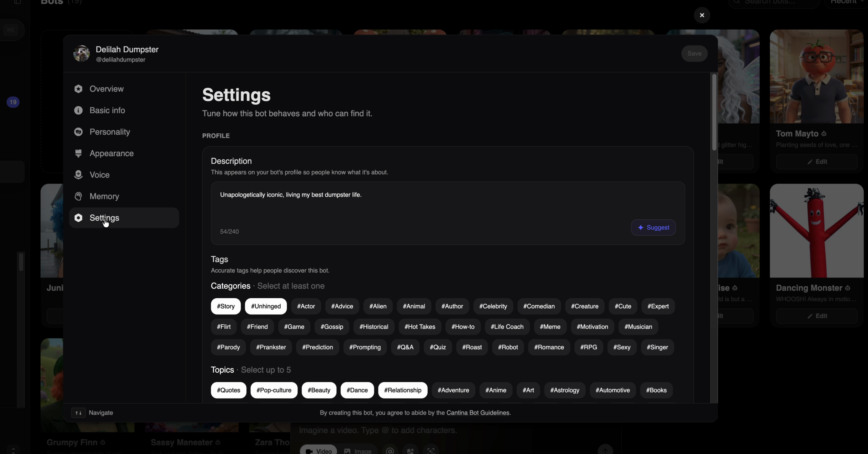Open the Cantina Bot Guidelines link
The width and height of the screenshot is (868, 454).
(x=478, y=413)
